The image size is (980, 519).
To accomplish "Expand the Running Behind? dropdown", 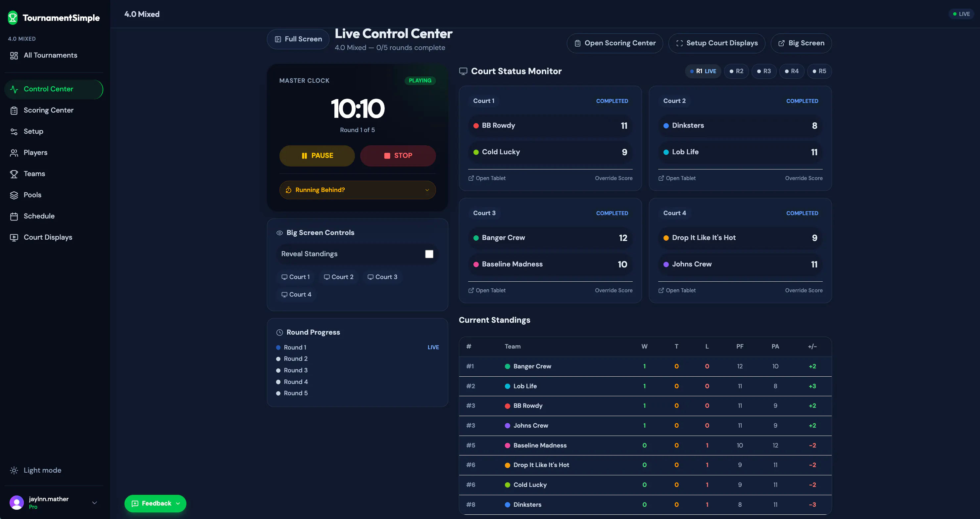I will click(x=357, y=190).
